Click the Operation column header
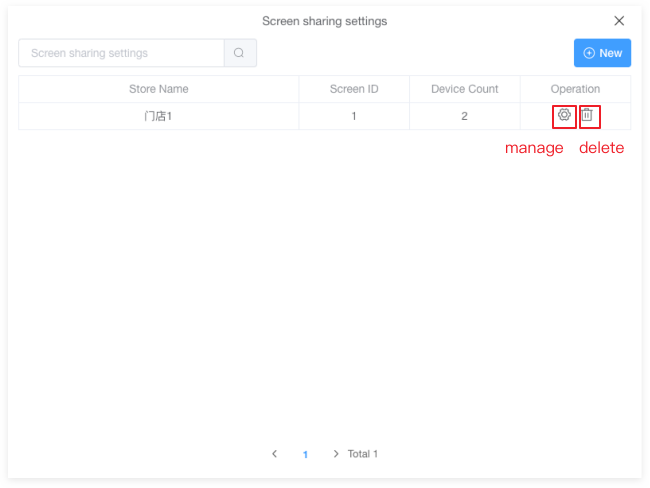Viewport: 650px width, 488px height. point(575,89)
